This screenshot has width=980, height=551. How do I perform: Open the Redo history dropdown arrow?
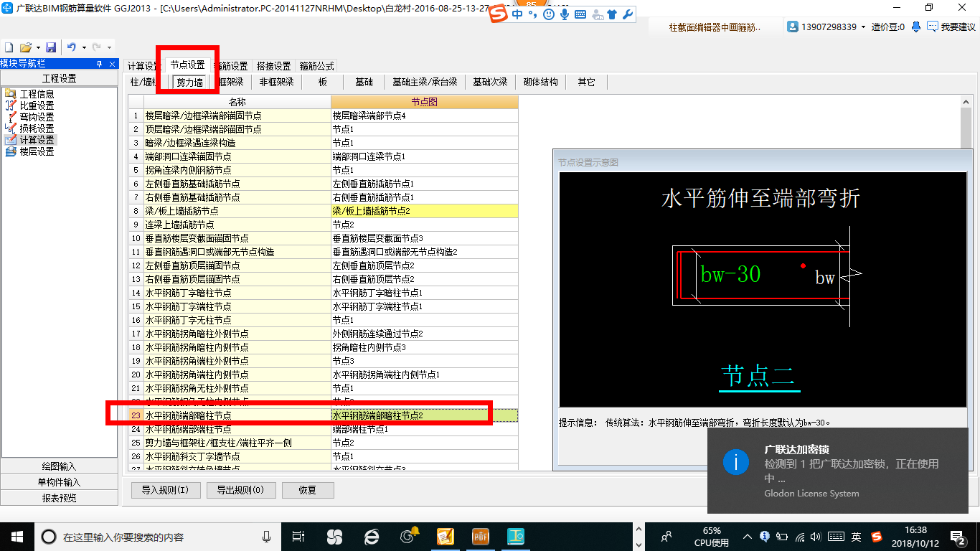tap(109, 48)
